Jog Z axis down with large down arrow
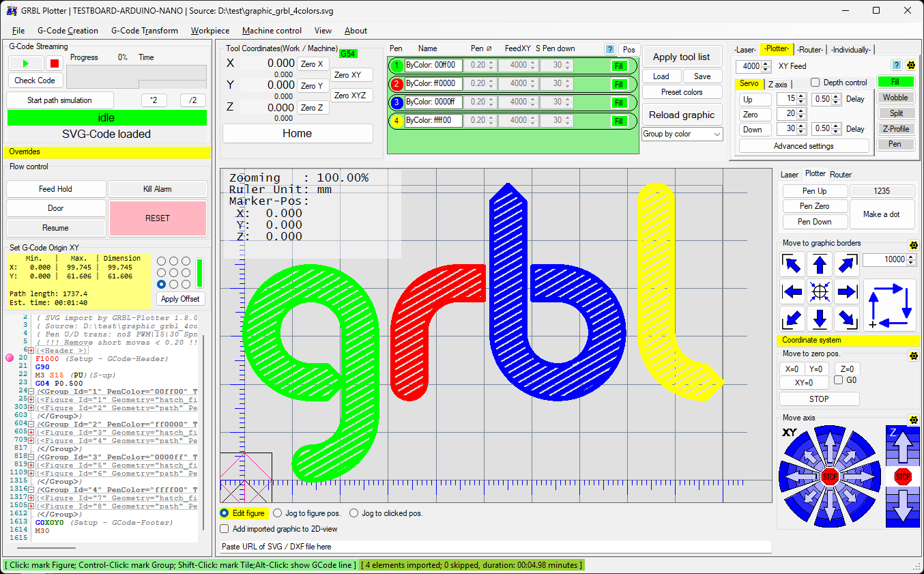Image resolution: width=924 pixels, height=574 pixels. click(x=902, y=506)
